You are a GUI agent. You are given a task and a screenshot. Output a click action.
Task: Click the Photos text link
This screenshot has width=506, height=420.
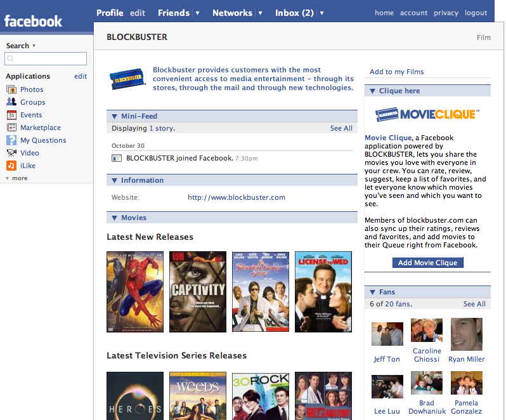click(32, 89)
